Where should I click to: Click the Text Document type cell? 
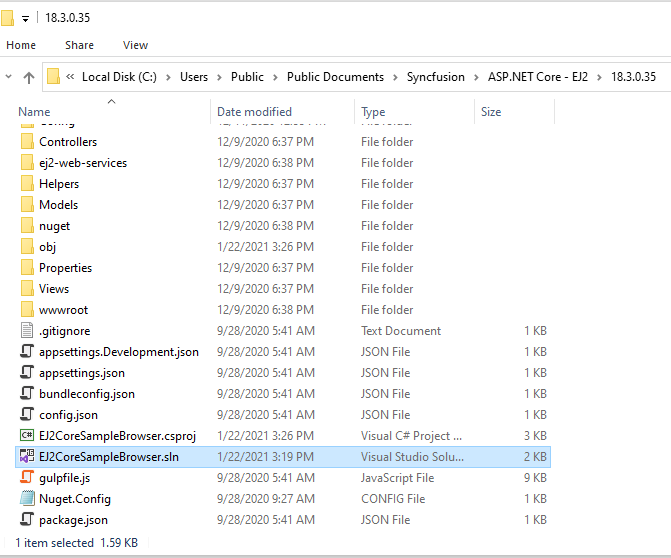click(401, 330)
